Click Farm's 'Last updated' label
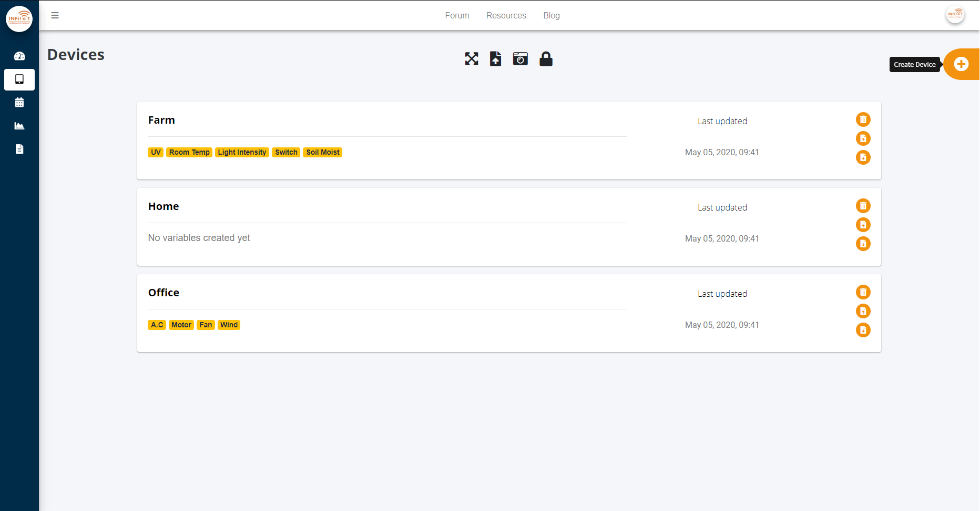This screenshot has width=980, height=511. pos(722,121)
